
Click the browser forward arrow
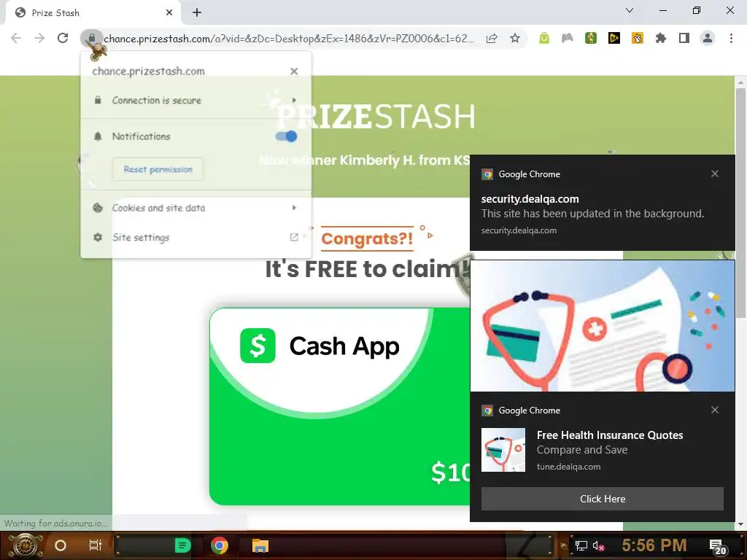pyautogui.click(x=39, y=38)
